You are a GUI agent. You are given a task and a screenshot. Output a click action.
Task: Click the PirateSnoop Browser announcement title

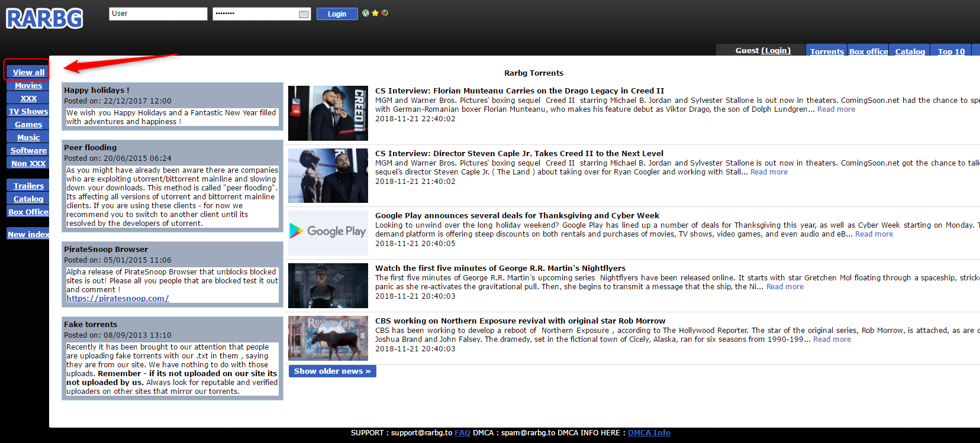pyautogui.click(x=106, y=250)
